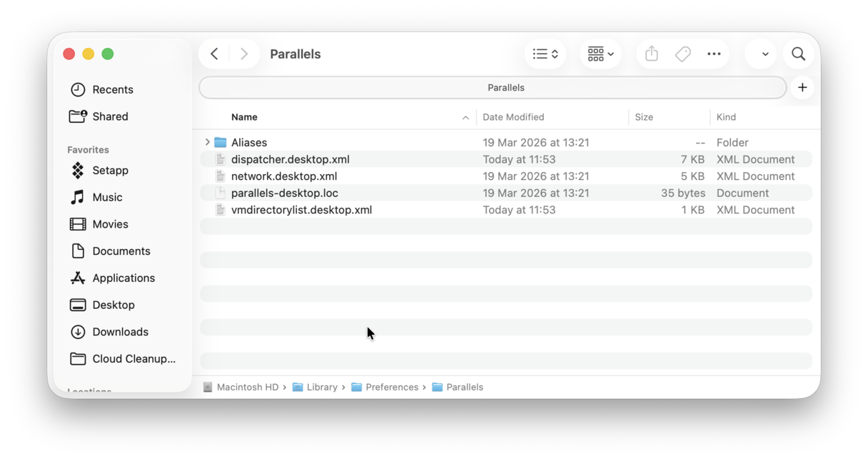The image size is (868, 461).
Task: Go to Library in the path bar
Action: (x=315, y=387)
